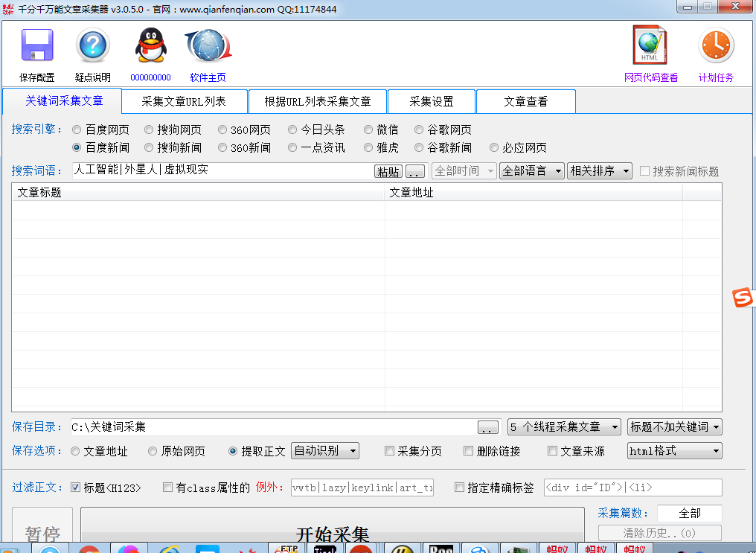
Task: Open the 软件主页 globe icon
Action: 208,46
